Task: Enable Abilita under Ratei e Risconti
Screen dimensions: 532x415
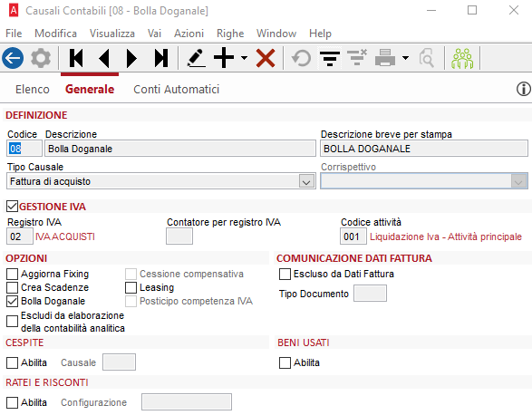Action: (x=12, y=403)
